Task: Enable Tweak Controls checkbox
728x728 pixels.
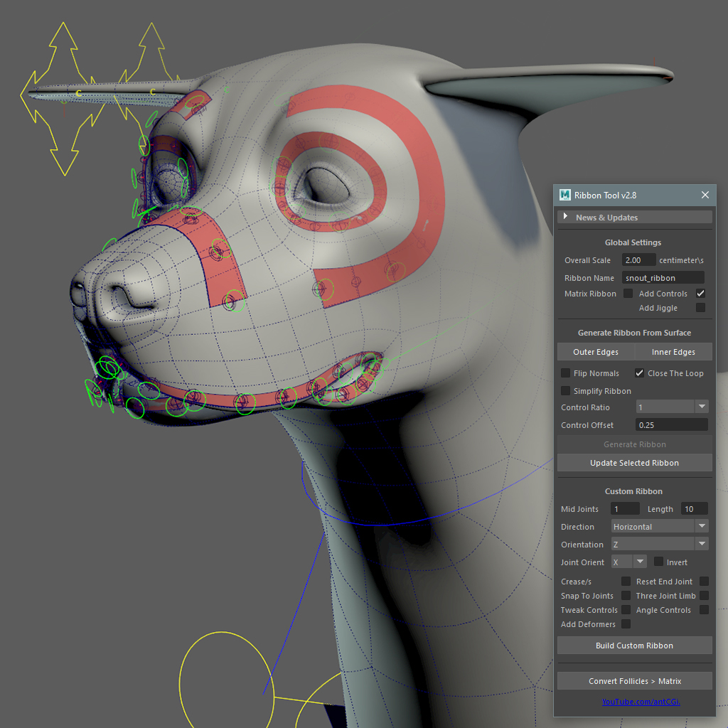Action: pyautogui.click(x=626, y=609)
